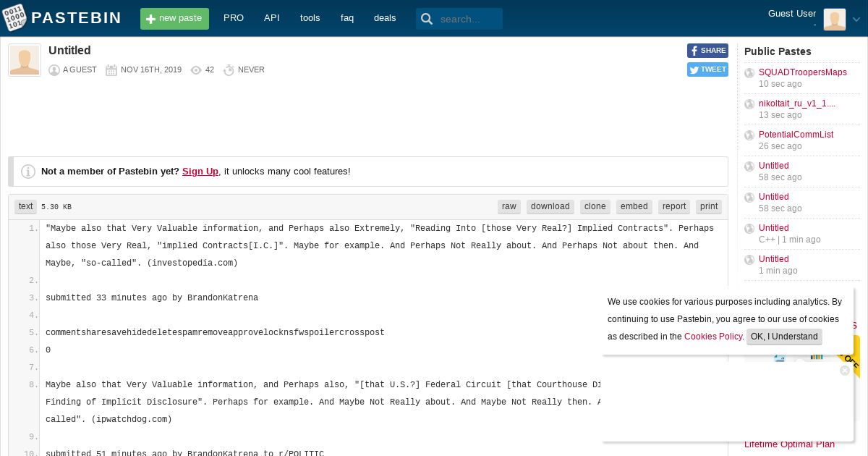Image resolution: width=868 pixels, height=456 pixels.
Task: Close the ad with the round X icon
Action: pos(845,371)
